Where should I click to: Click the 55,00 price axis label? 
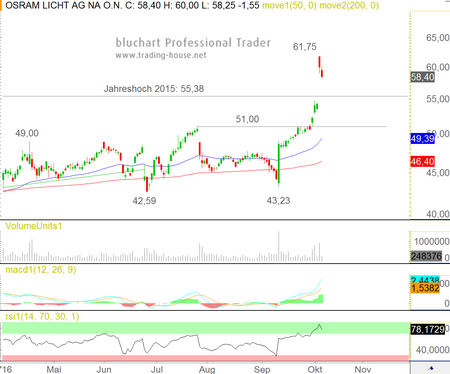(438, 99)
